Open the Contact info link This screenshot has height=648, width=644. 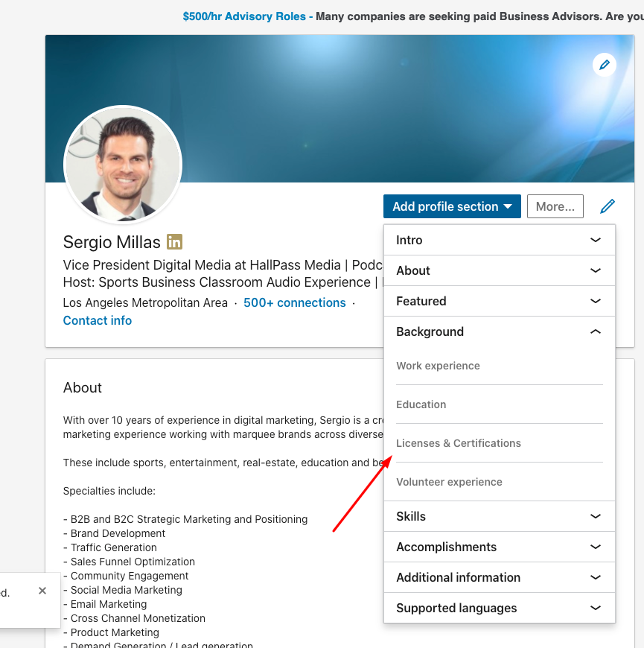[98, 320]
